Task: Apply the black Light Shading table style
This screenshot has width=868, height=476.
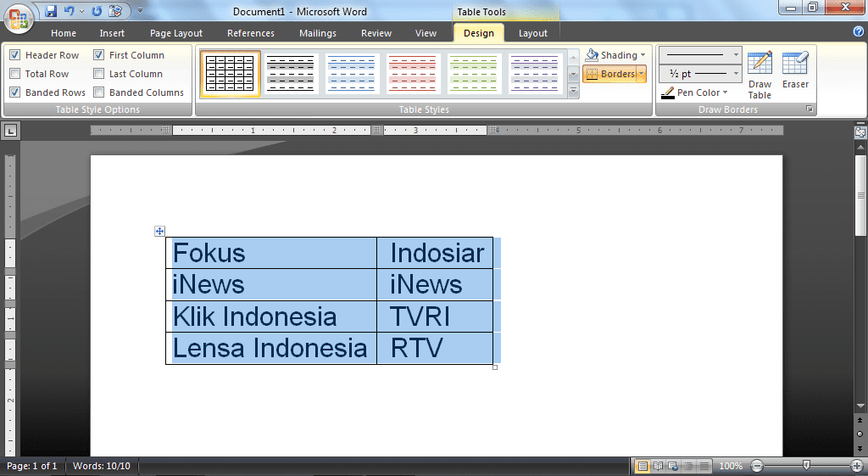Action: pos(291,74)
